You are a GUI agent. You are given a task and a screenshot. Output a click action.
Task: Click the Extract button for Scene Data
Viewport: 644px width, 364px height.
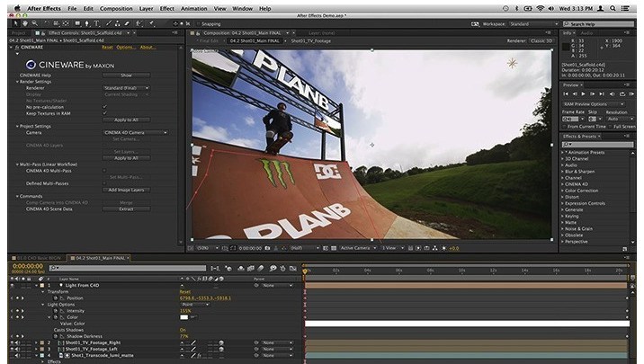pyautogui.click(x=126, y=209)
